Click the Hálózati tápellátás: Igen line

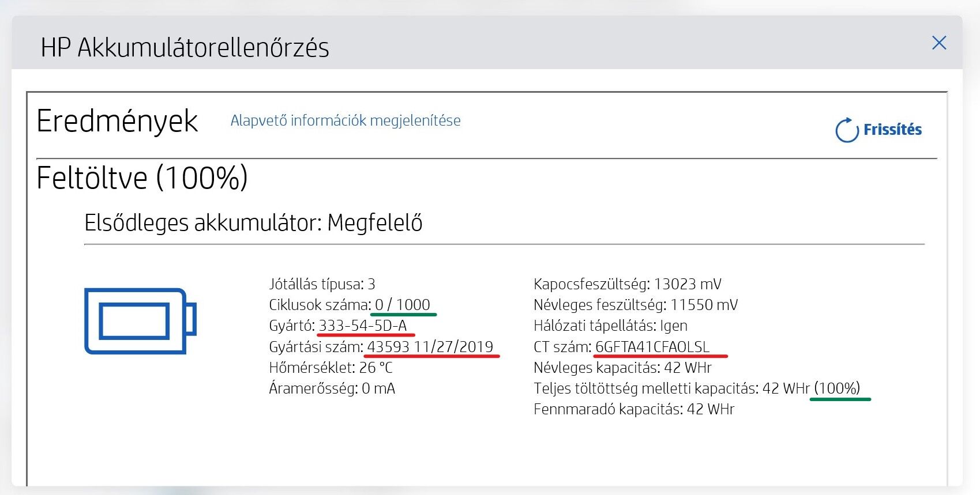610,326
